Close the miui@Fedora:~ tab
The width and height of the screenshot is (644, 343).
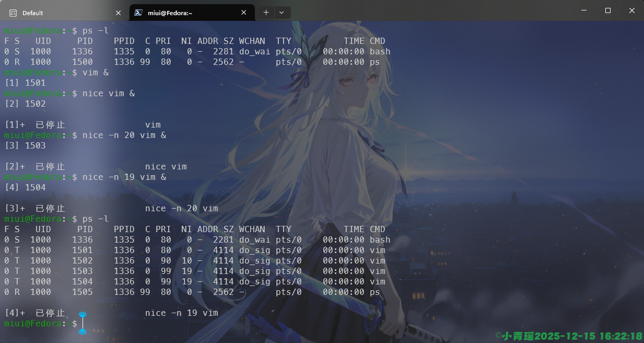(x=244, y=13)
